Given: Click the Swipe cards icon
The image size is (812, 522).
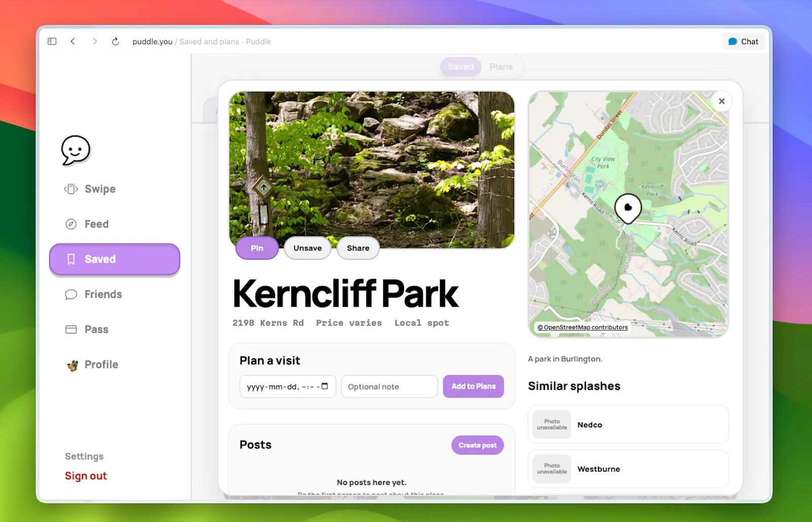Looking at the screenshot, I should pos(71,189).
